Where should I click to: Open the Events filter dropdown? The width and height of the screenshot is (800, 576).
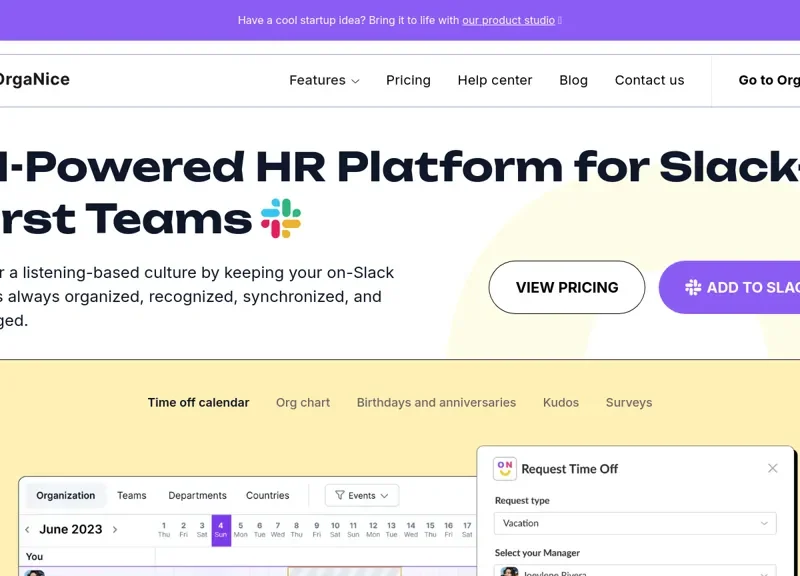pos(362,496)
